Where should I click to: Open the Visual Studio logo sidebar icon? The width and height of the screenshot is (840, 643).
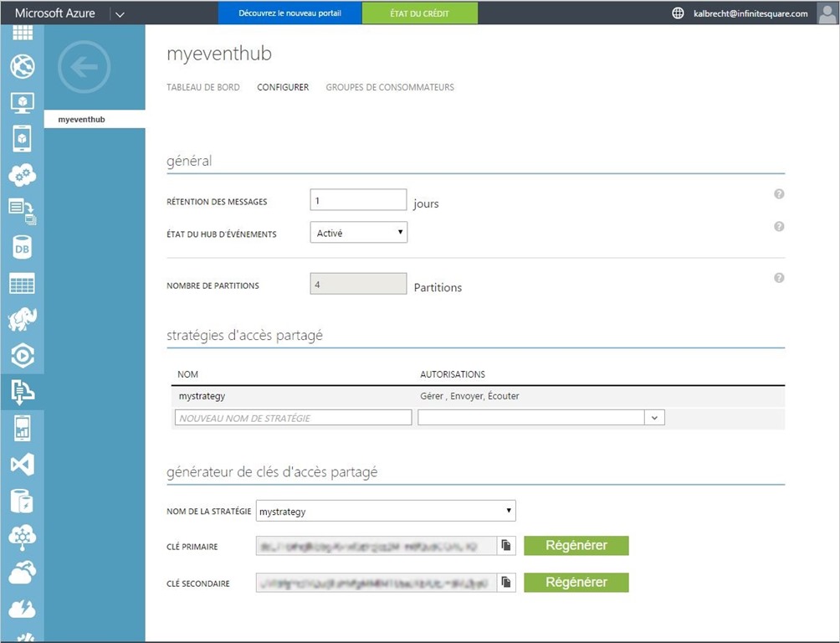[22, 465]
